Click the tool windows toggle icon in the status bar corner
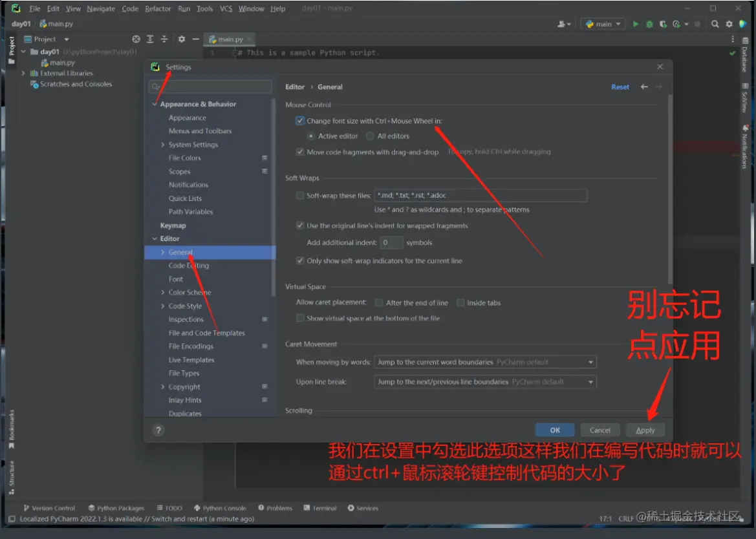 (12, 519)
